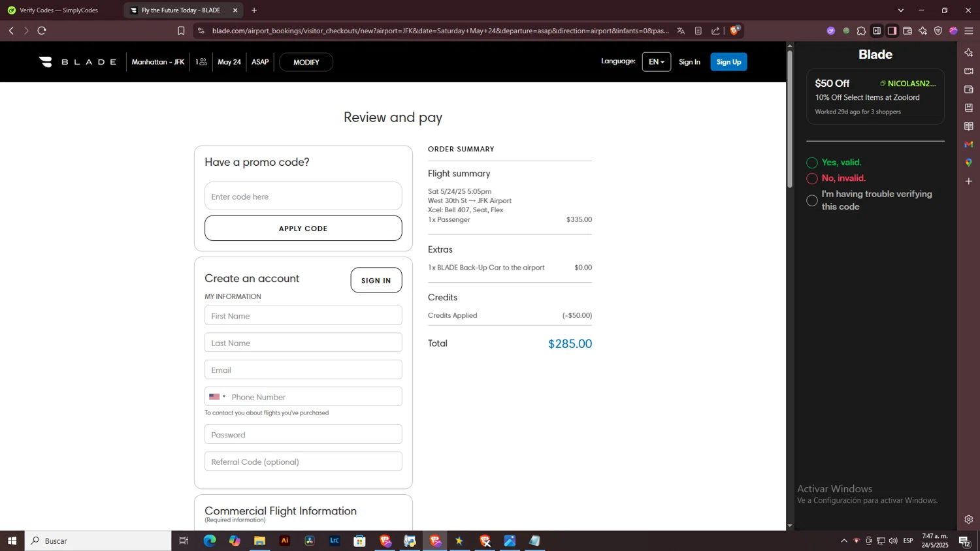Image resolution: width=980 pixels, height=551 pixels.
Task: Toggle the sidebar panel icon in toolbar
Action: (x=892, y=31)
